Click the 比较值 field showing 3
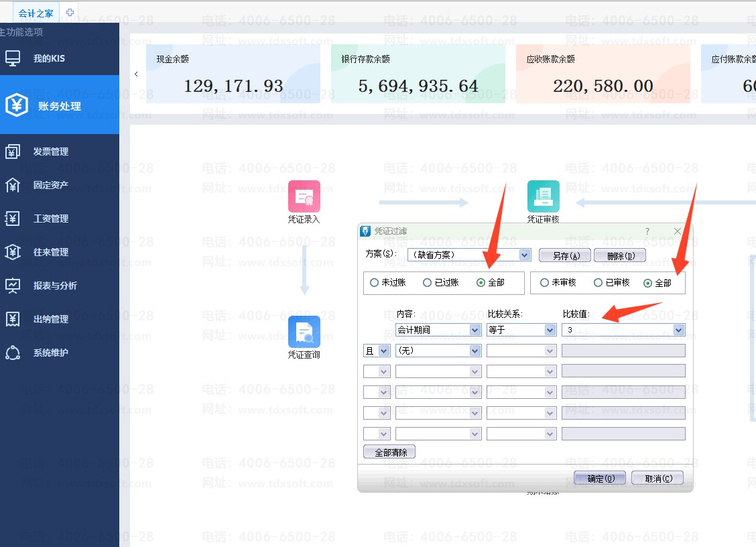The height and width of the screenshot is (547, 756). click(x=617, y=330)
